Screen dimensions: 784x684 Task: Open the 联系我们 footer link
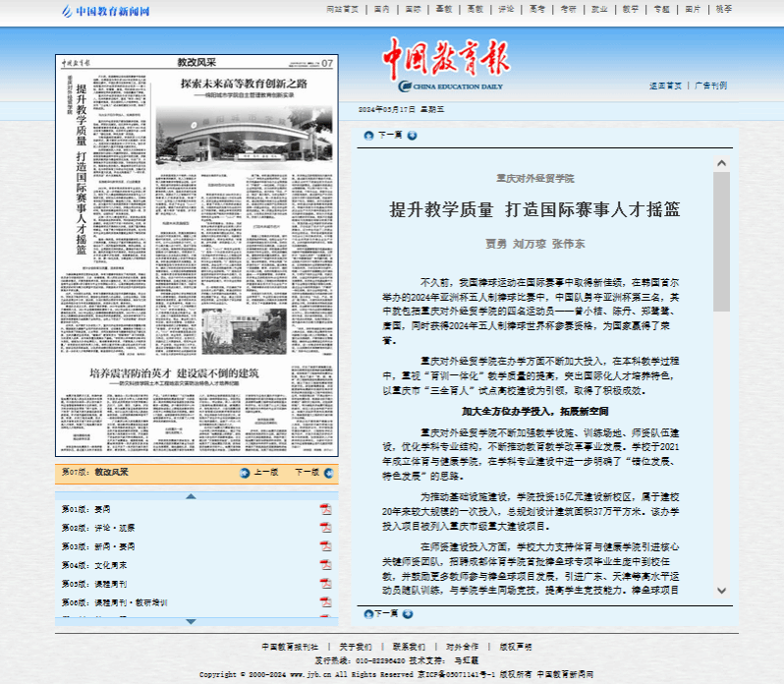[408, 647]
